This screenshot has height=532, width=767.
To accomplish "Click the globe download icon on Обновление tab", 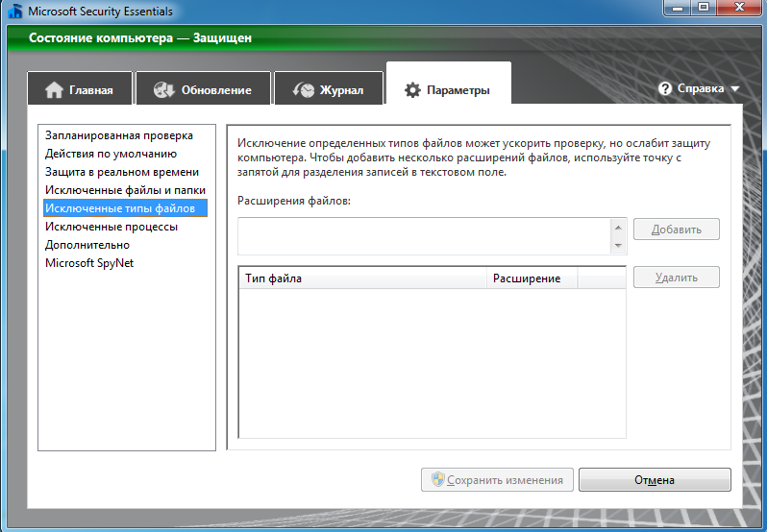I will coord(163,90).
